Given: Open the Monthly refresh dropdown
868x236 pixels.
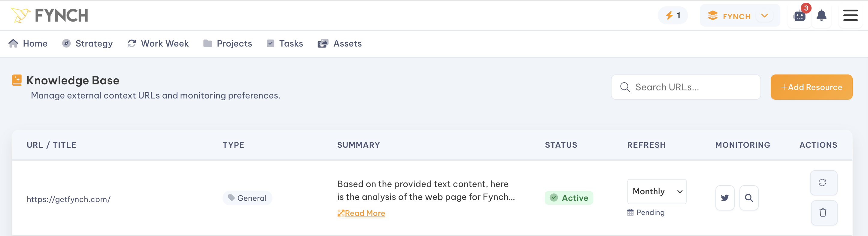Looking at the screenshot, I should [x=656, y=191].
